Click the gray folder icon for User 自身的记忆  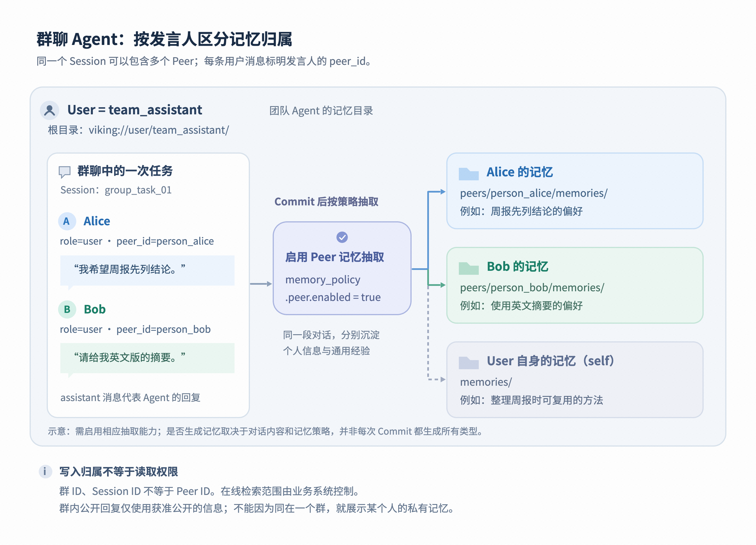tap(469, 362)
